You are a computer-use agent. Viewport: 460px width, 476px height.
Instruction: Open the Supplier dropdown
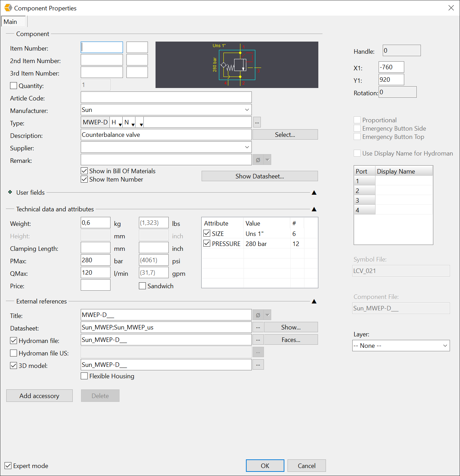tap(247, 147)
